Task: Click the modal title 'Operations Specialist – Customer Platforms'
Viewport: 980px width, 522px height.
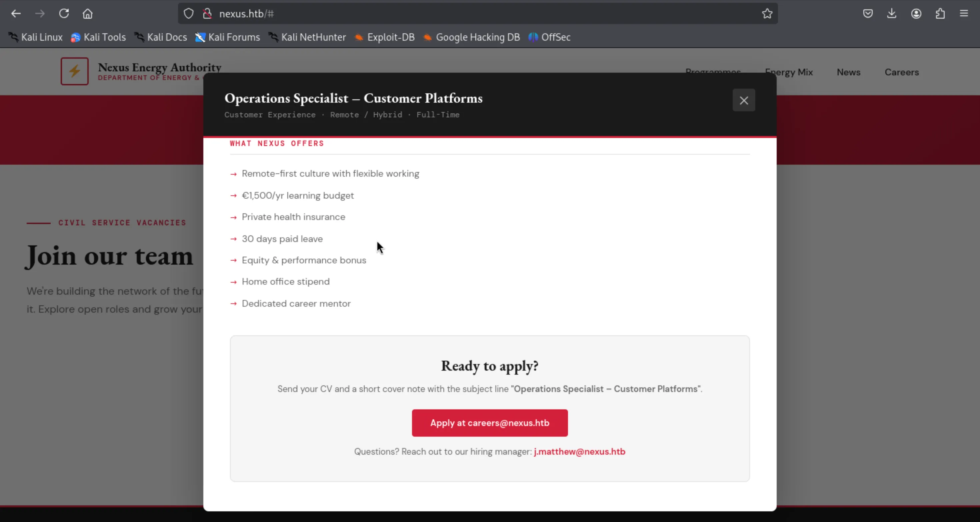Action: pos(353,98)
